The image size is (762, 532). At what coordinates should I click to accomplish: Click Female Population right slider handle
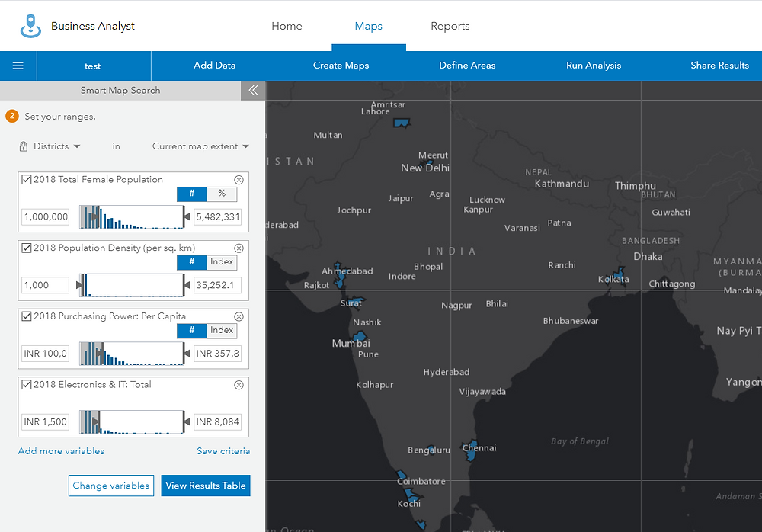187,217
